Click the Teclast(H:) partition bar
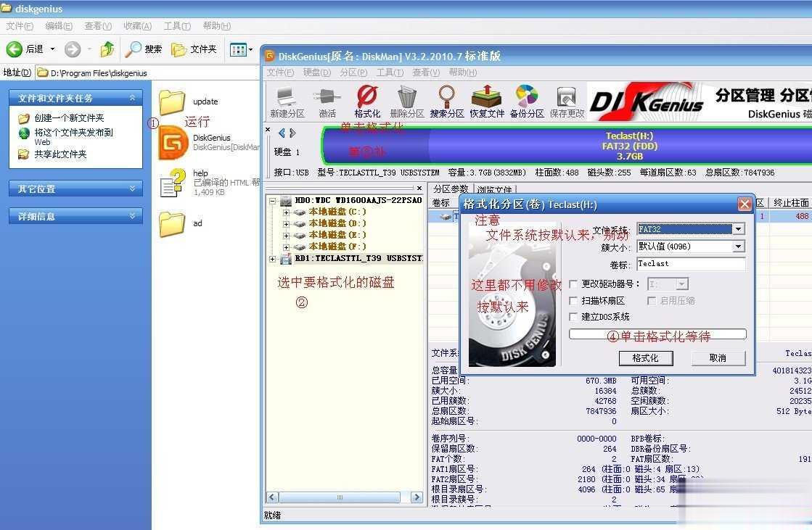812x530 pixels. [x=567, y=146]
